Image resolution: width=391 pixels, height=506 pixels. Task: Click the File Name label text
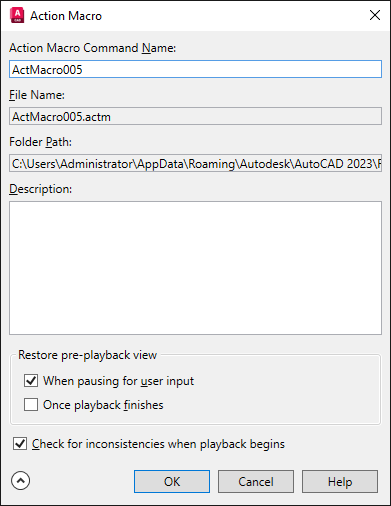click(37, 95)
